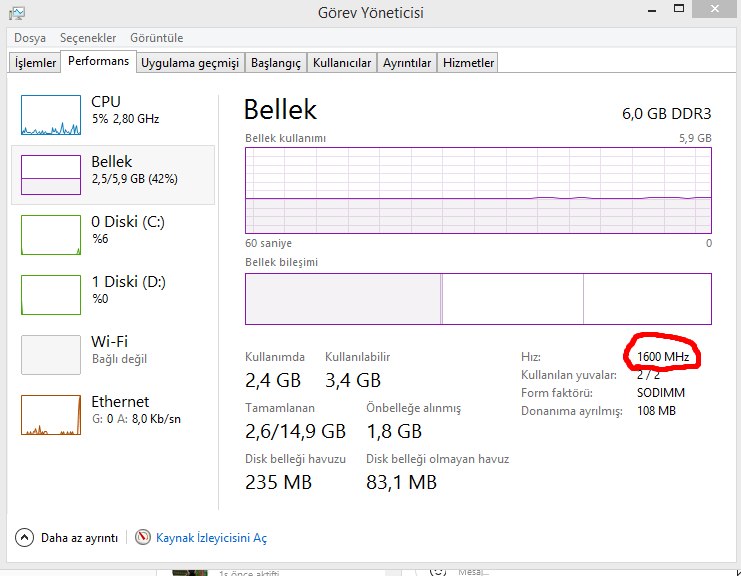Click the 0 Diski (C:) label
The width and height of the screenshot is (741, 576).
pos(128,222)
